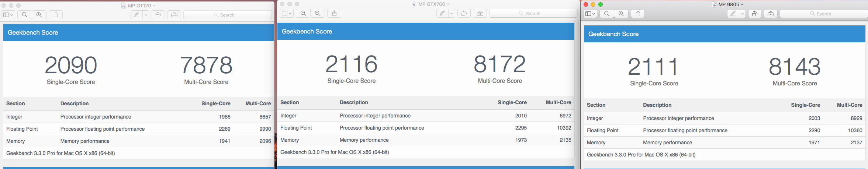
Task: Zoom out in MP GTX760 window
Action: tap(303, 13)
